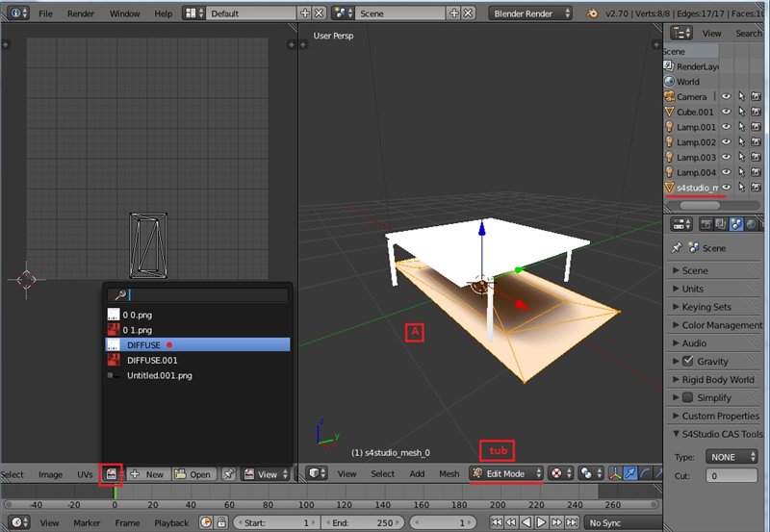Click the add screen layout plus icon
Screen dimensions: 770x532
pyautogui.click(x=305, y=13)
